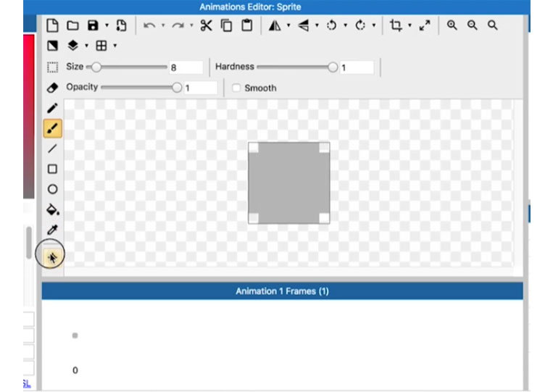Expand grid options dropdown arrow
Screen dimensions: 553x392
click(115, 46)
